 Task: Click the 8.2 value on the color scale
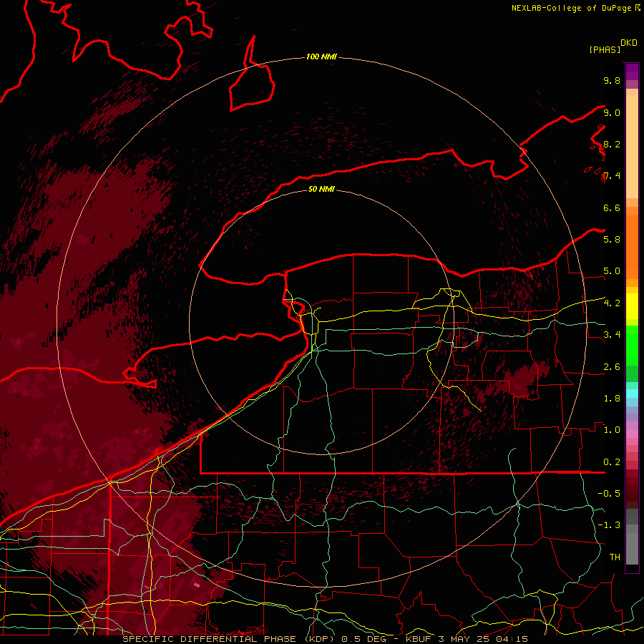coord(612,144)
